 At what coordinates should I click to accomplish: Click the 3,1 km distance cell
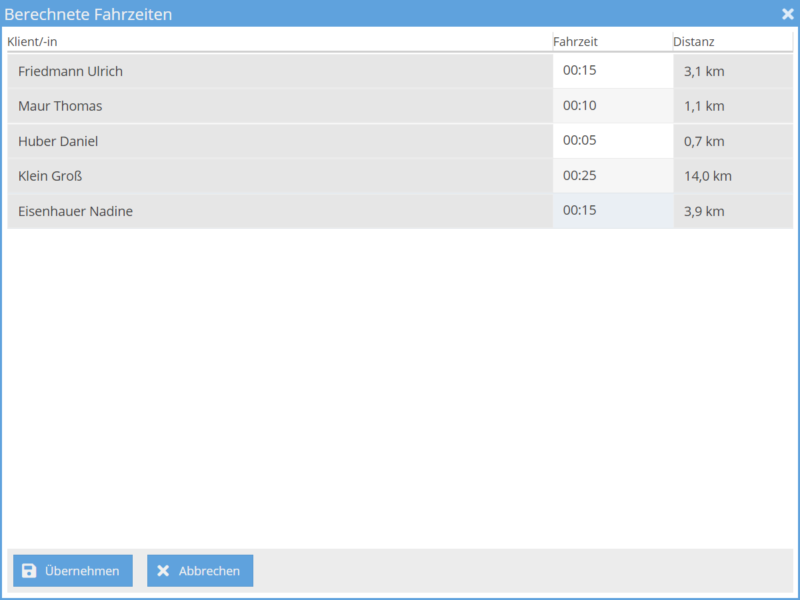(704, 72)
